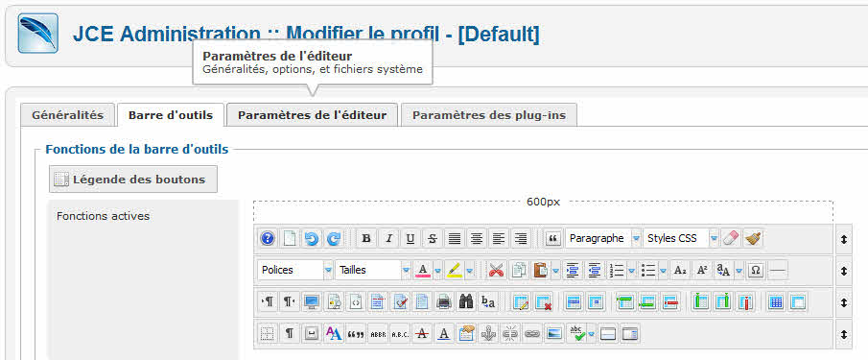Switch to the Généralités tab
This screenshot has height=360, width=868.
[x=67, y=115]
